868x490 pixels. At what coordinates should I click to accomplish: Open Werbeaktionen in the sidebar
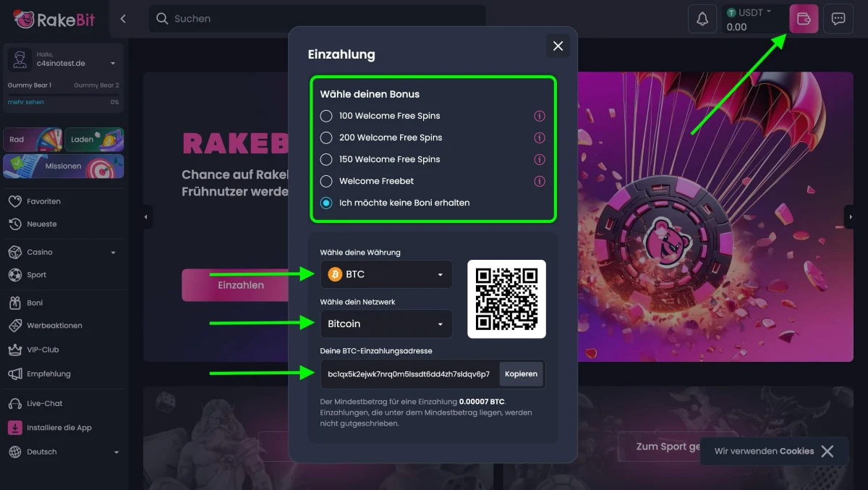click(54, 326)
